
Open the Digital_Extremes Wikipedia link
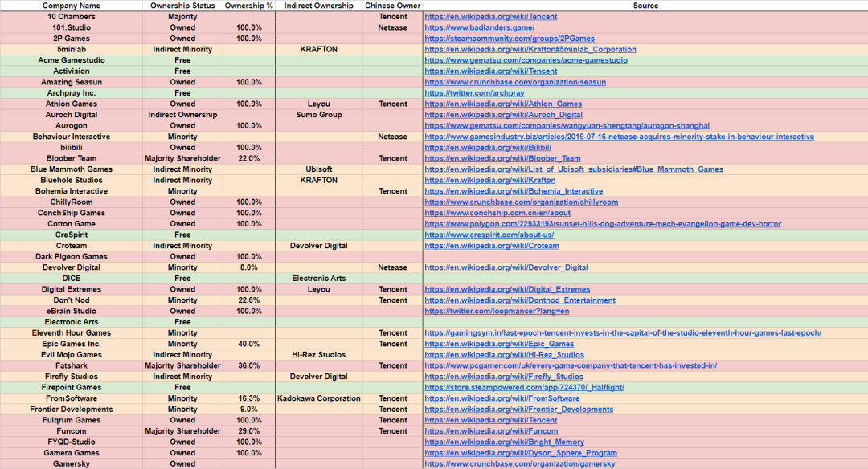[507, 289]
